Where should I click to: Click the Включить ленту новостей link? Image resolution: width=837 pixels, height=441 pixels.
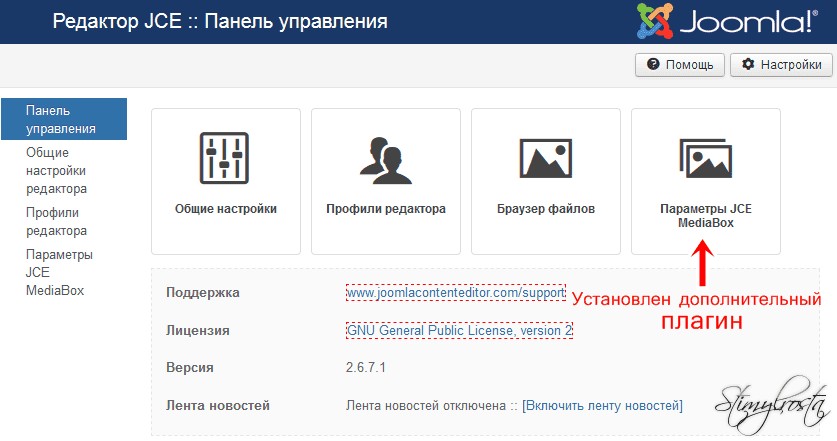coord(602,406)
